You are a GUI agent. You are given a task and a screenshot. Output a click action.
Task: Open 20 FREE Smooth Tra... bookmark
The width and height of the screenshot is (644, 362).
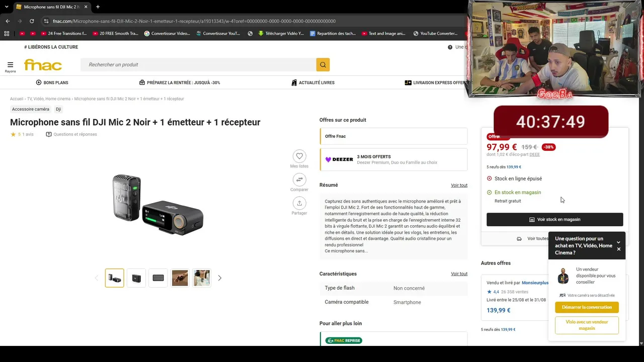tap(115, 34)
